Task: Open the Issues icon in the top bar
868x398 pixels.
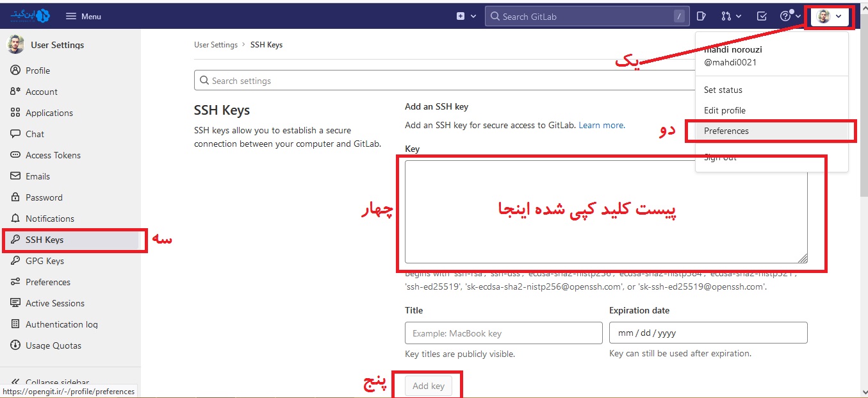Action: coord(701,16)
